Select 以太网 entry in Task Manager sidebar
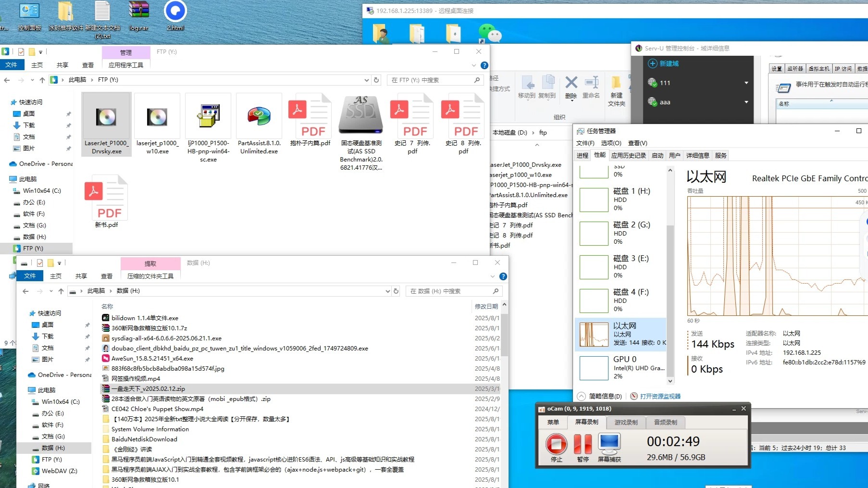The image size is (868, 488). pos(621,334)
